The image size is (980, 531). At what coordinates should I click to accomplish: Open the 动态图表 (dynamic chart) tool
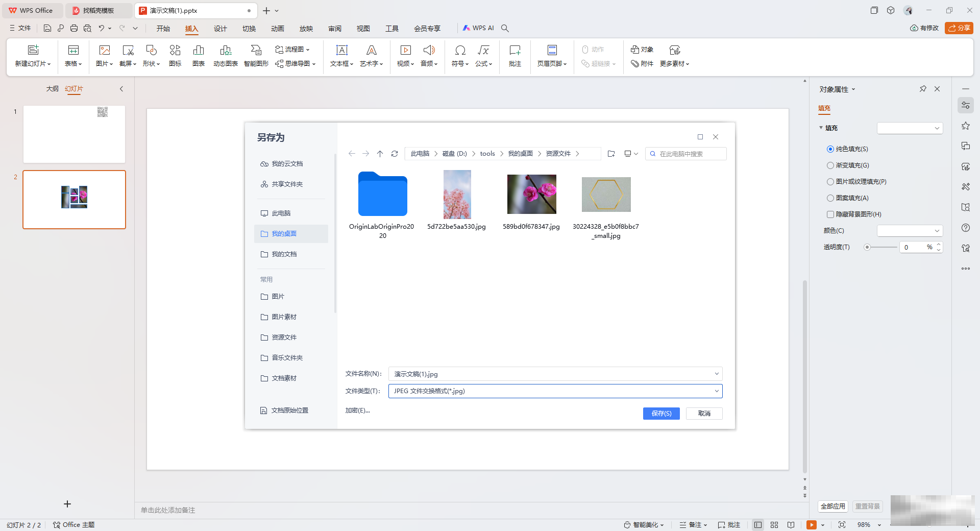pyautogui.click(x=225, y=56)
